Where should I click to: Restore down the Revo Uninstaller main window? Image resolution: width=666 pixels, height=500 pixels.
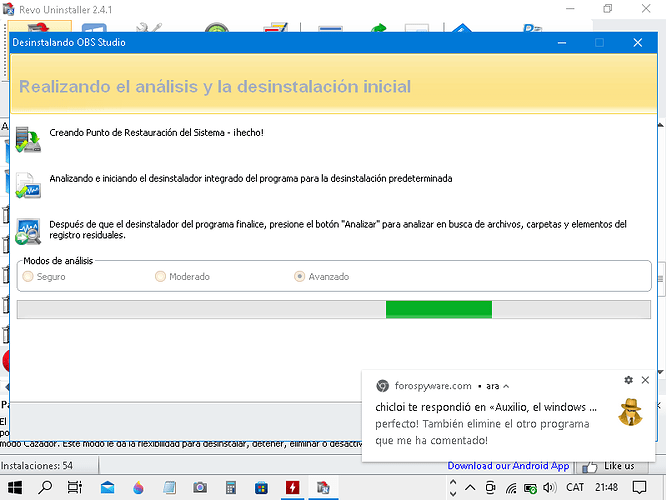click(608, 8)
